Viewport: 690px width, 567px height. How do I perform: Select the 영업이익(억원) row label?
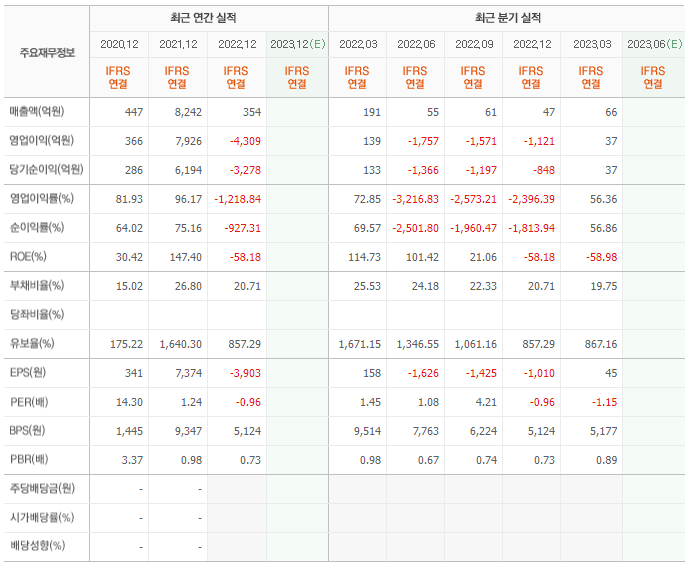[x=42, y=141]
